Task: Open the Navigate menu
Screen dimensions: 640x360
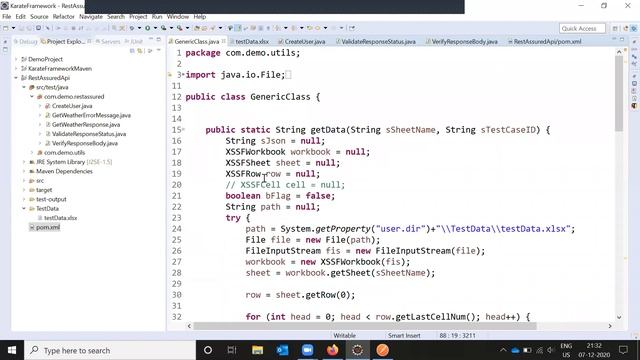Action: pos(91,17)
